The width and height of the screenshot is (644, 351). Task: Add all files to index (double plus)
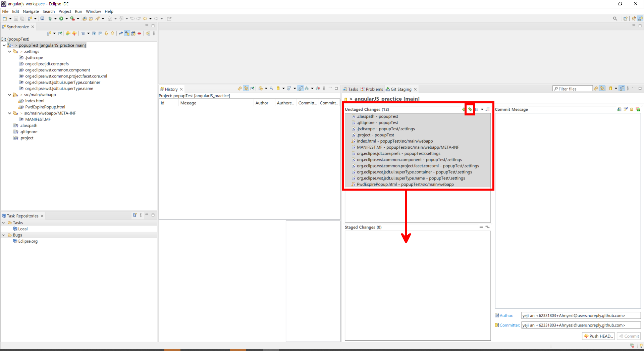pos(470,109)
